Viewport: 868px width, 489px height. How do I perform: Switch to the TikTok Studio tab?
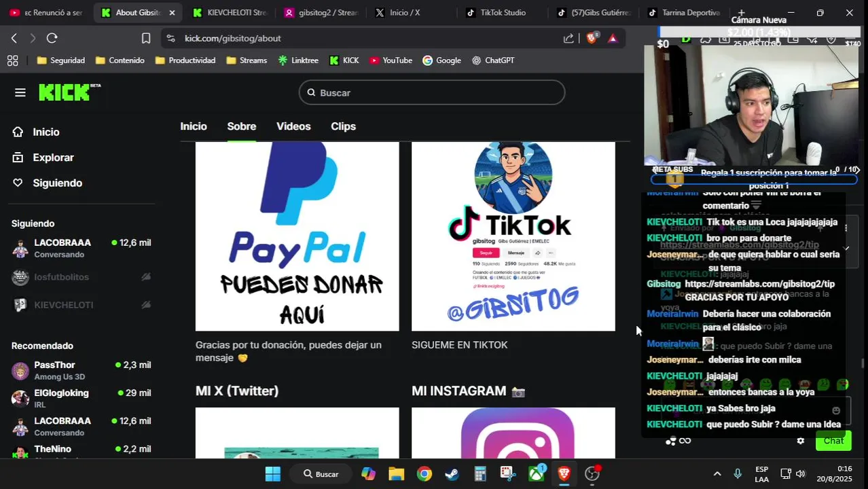coord(504,12)
